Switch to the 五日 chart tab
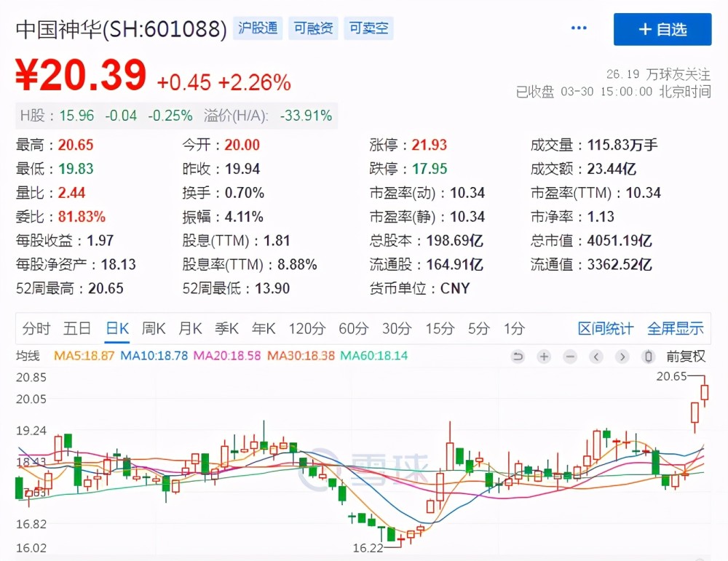This screenshot has width=728, height=561. [x=77, y=329]
